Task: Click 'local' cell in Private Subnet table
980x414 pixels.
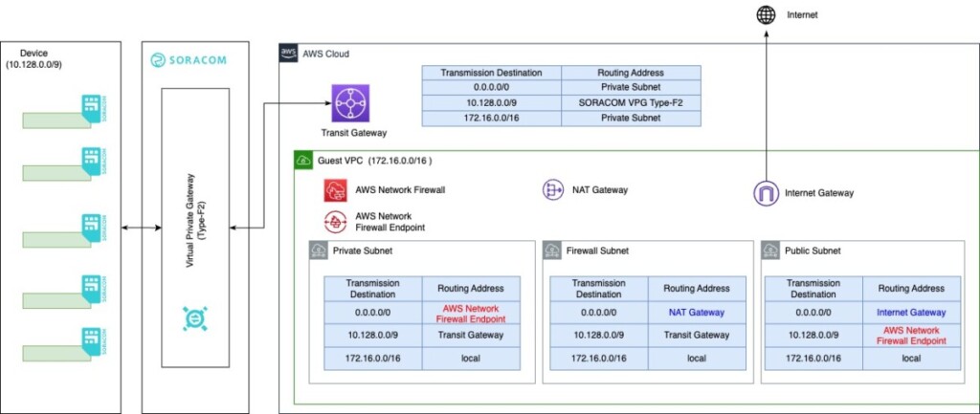Action: pyautogui.click(x=470, y=359)
